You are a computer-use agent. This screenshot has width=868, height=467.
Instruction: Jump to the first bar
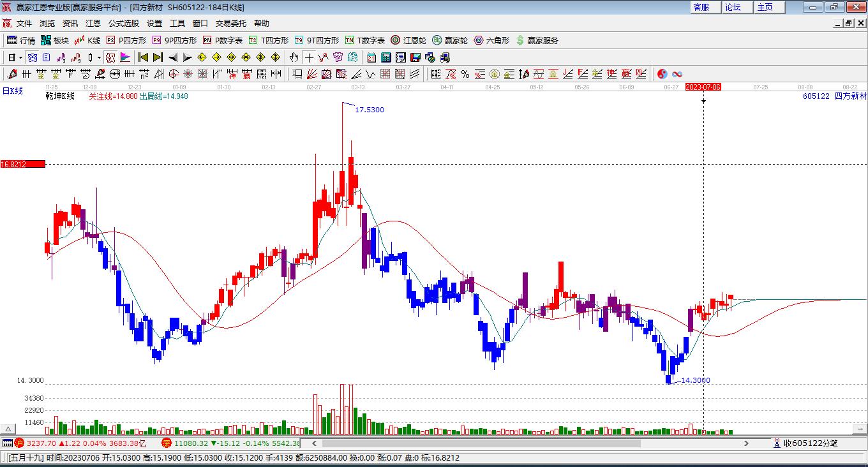144,57
